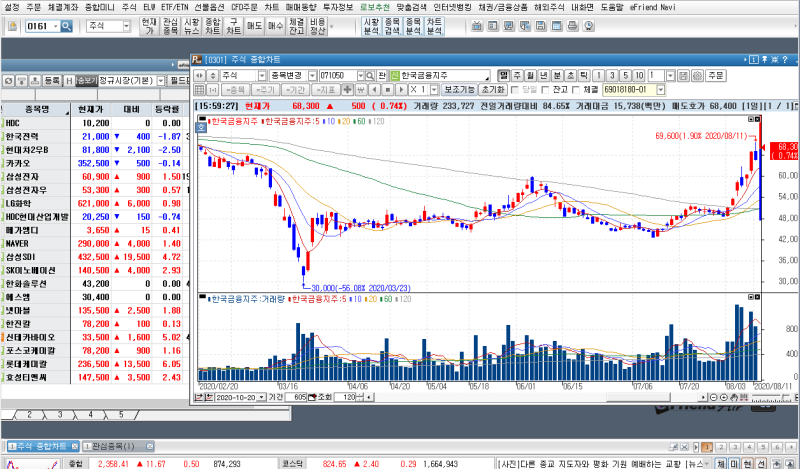Image resolution: width=800 pixels, height=469 pixels.
Task: Open the 종목변경 dropdown in the chart window
Action: click(313, 76)
